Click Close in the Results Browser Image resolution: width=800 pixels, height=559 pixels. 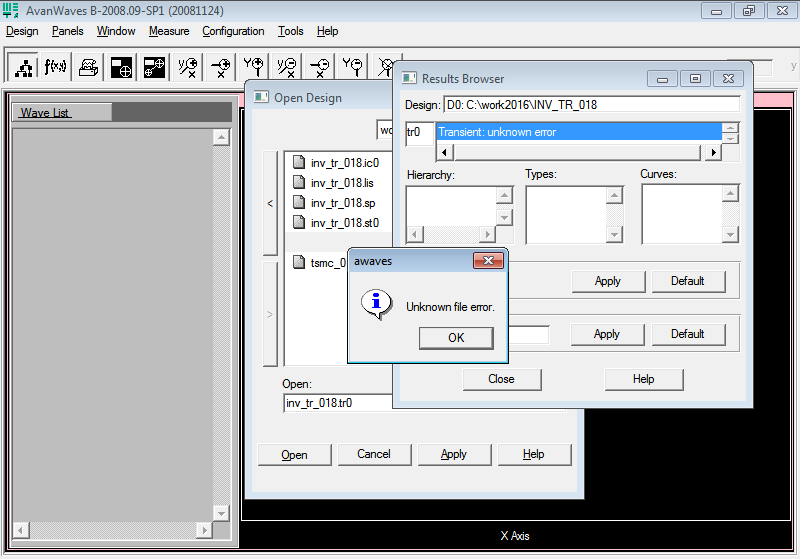point(502,379)
